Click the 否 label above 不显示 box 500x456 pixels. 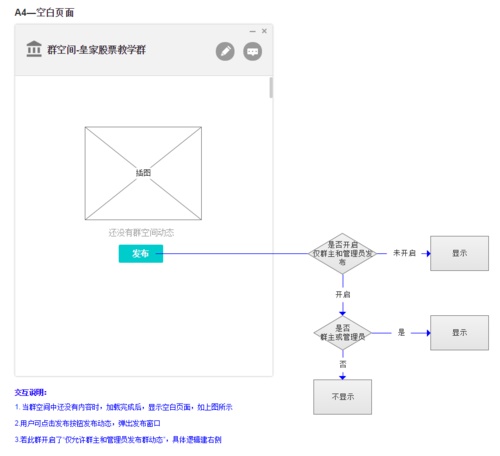[x=343, y=364]
